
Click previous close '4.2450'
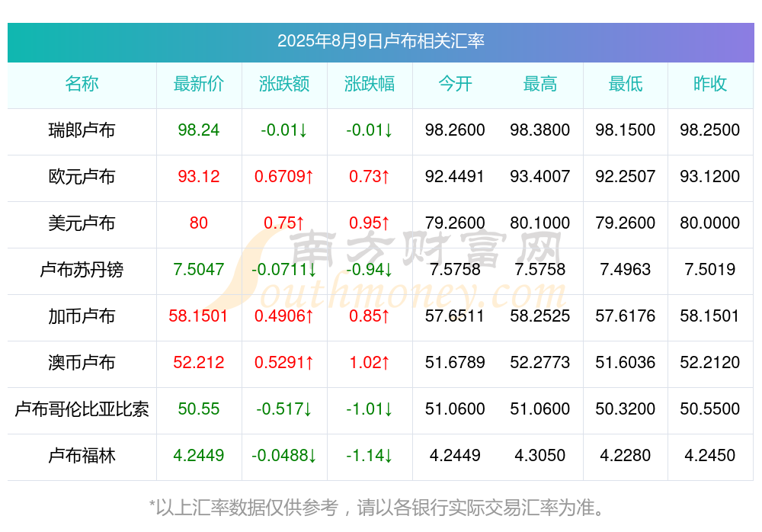coord(709,456)
